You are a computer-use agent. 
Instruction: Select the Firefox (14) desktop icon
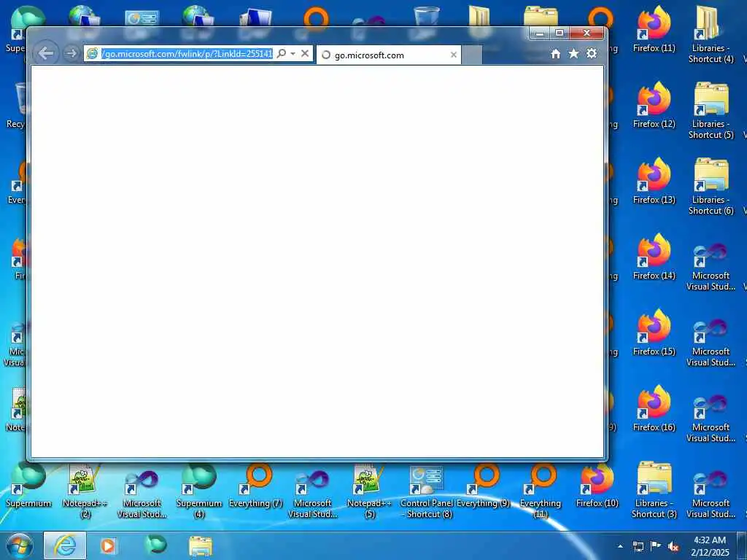click(654, 257)
